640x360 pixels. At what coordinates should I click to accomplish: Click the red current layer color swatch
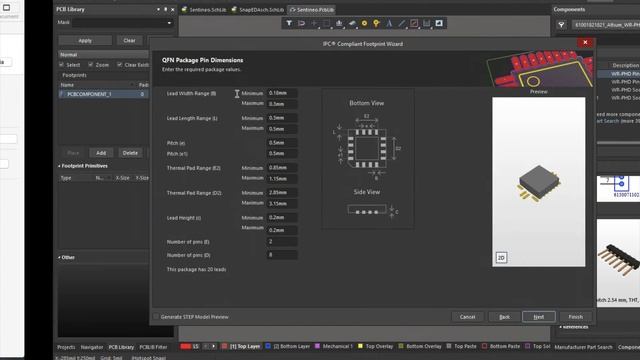point(186,346)
